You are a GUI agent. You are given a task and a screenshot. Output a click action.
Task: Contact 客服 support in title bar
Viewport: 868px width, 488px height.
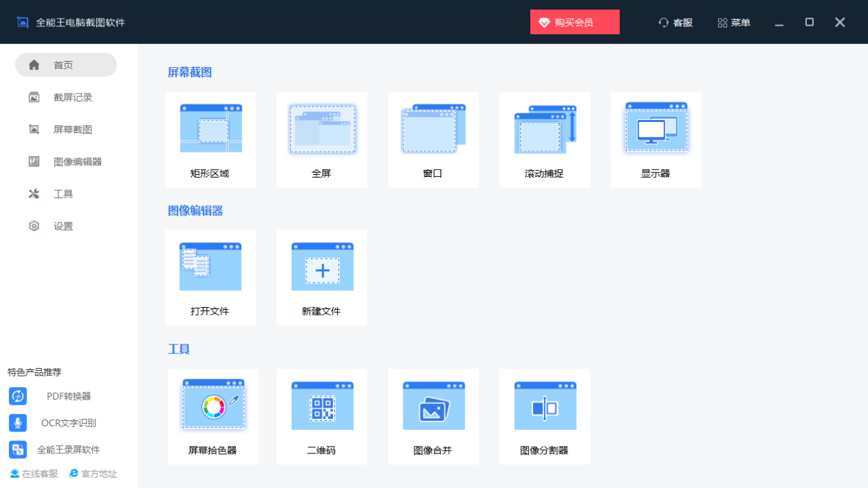tap(675, 22)
